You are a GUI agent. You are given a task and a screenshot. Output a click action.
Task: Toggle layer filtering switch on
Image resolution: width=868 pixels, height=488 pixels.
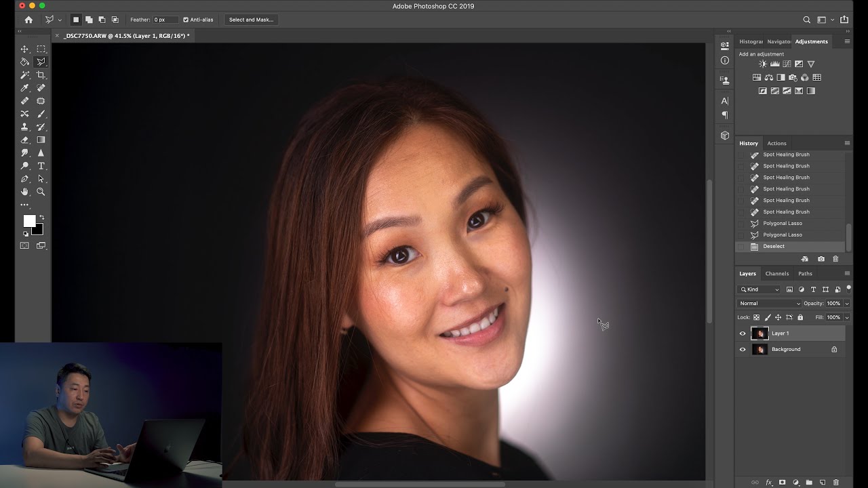click(848, 289)
